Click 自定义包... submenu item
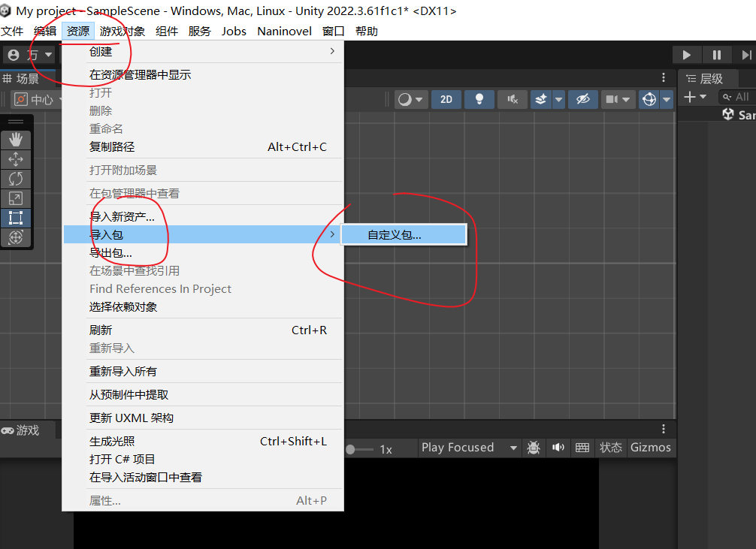The image size is (756, 549). 404,235
